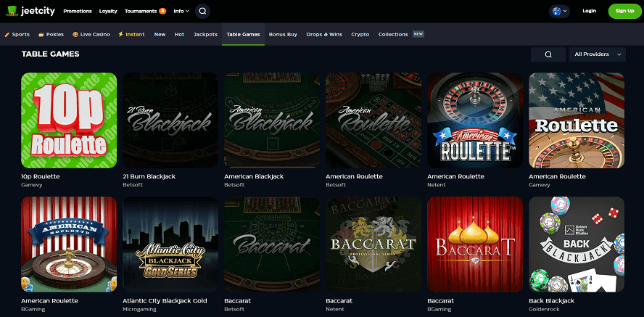The height and width of the screenshot is (317, 644).
Task: Click the Tournaments badge number 8
Action: pos(162,11)
